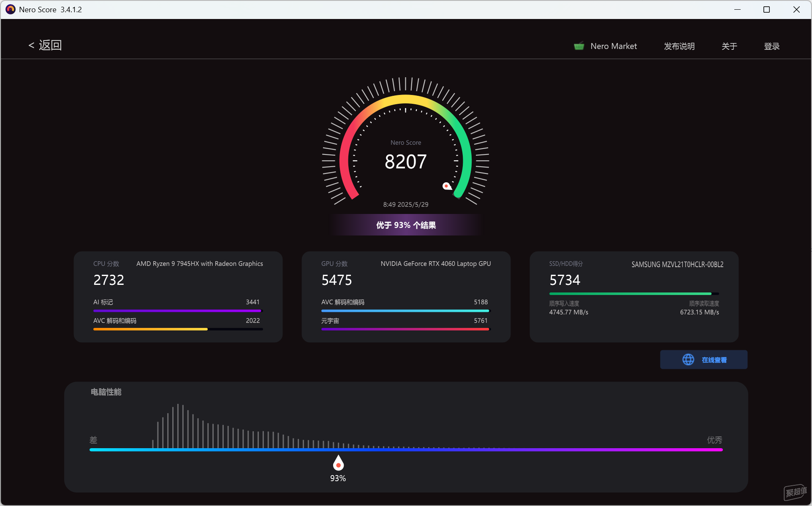Image resolution: width=812 pixels, height=506 pixels.
Task: Click the timestamp 8:49 2025/5/29
Action: pyautogui.click(x=406, y=204)
